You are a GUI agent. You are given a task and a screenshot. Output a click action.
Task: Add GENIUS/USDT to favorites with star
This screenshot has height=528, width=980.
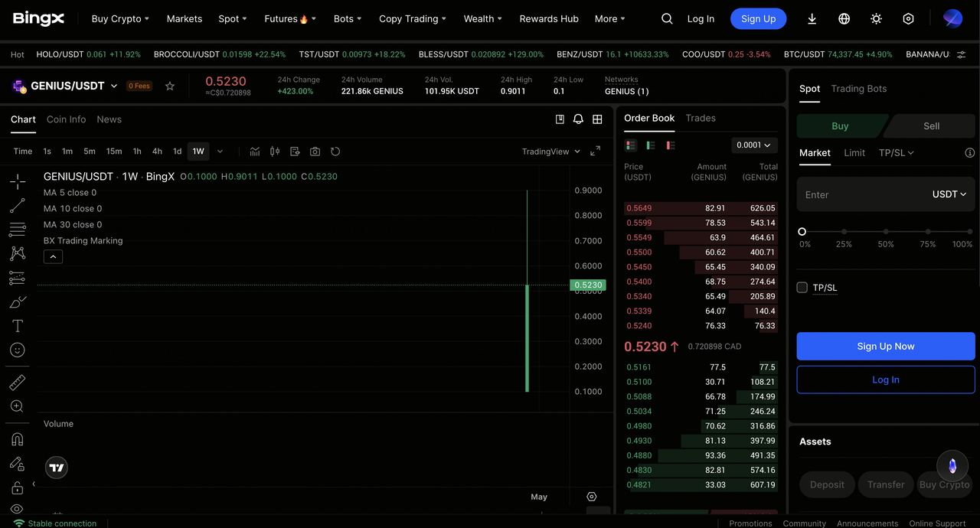point(170,86)
